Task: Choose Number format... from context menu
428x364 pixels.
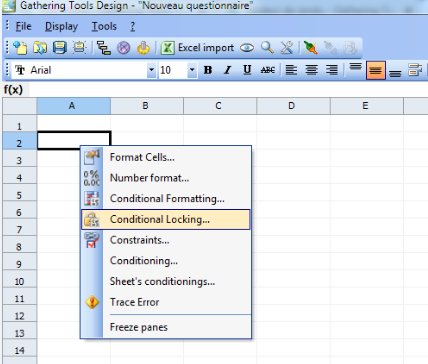Action: 165,178
